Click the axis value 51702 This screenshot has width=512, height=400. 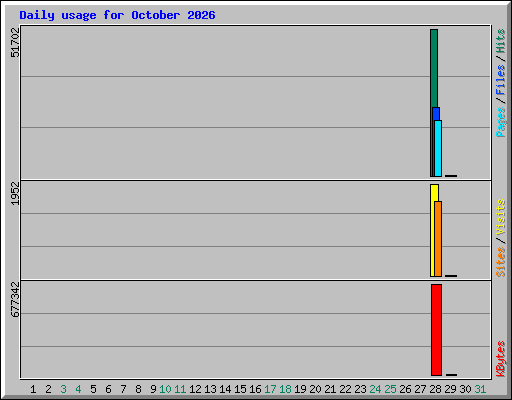tap(15, 42)
